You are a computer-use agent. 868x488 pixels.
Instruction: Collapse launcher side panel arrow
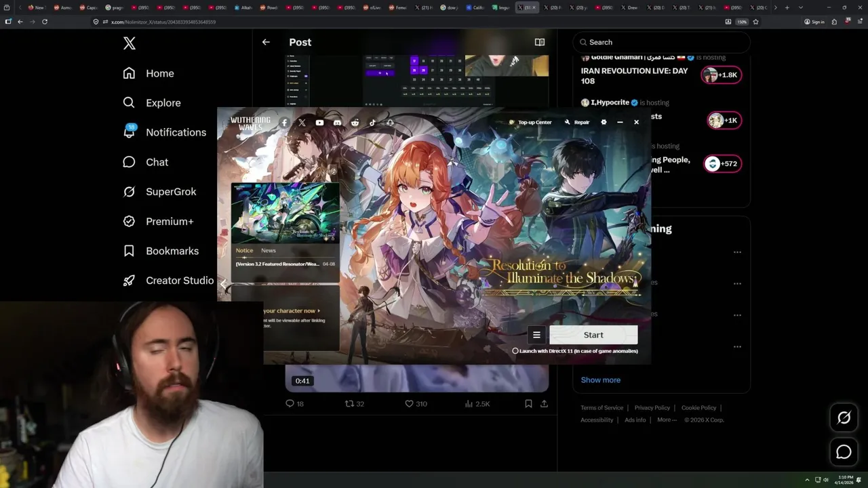click(x=223, y=283)
